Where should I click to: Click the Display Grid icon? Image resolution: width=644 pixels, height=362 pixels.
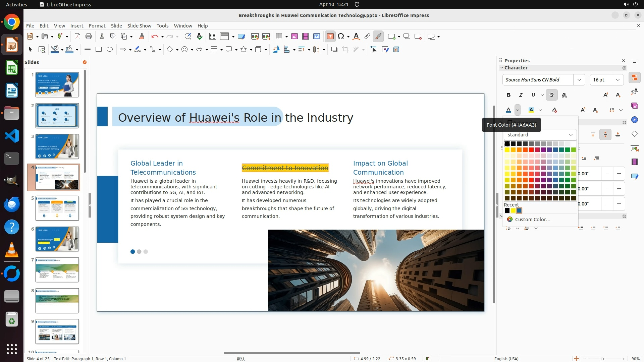pos(212,37)
